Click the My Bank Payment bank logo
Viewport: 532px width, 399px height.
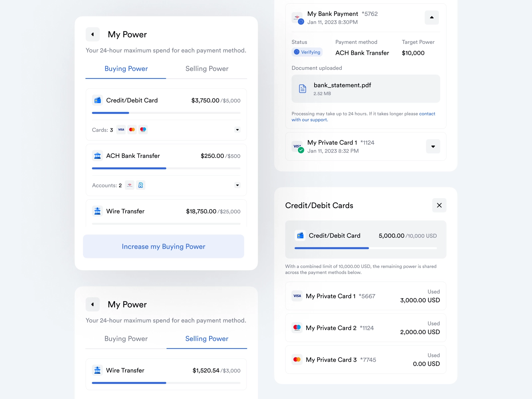click(297, 17)
